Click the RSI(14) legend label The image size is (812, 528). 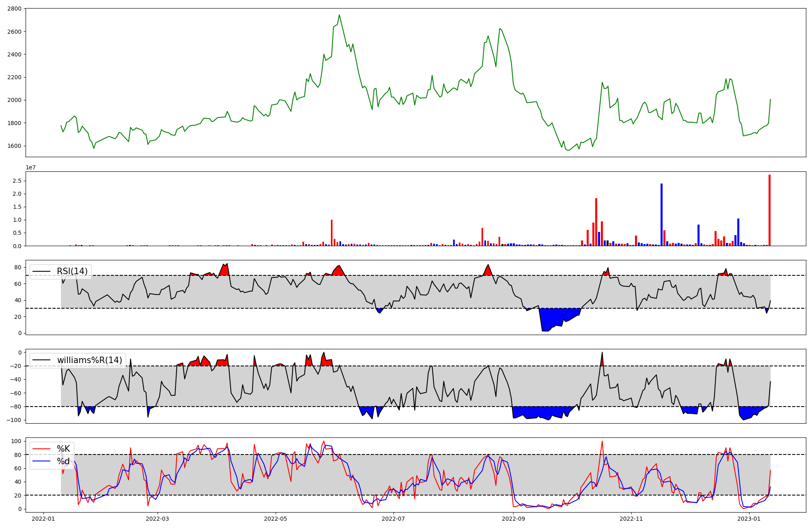coord(72,271)
